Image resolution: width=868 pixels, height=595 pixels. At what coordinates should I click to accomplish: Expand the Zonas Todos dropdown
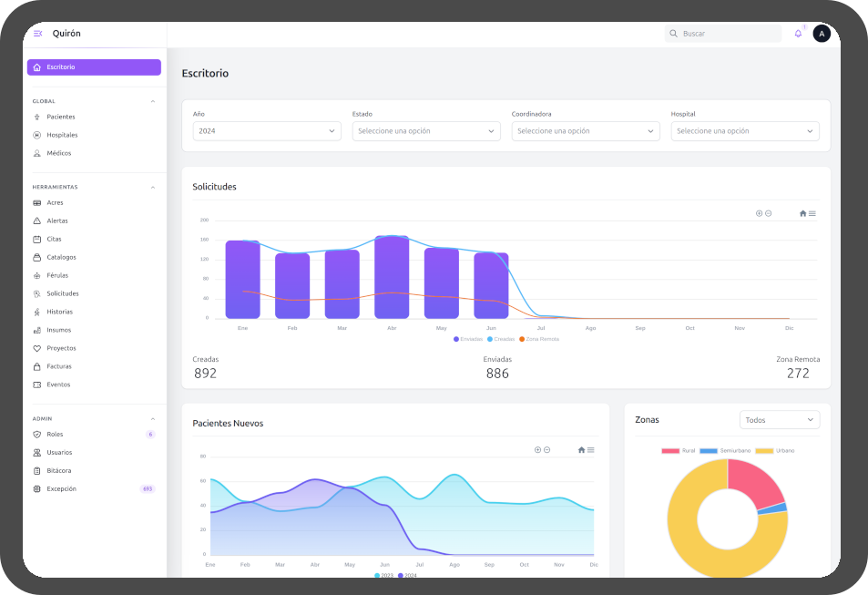tap(779, 420)
